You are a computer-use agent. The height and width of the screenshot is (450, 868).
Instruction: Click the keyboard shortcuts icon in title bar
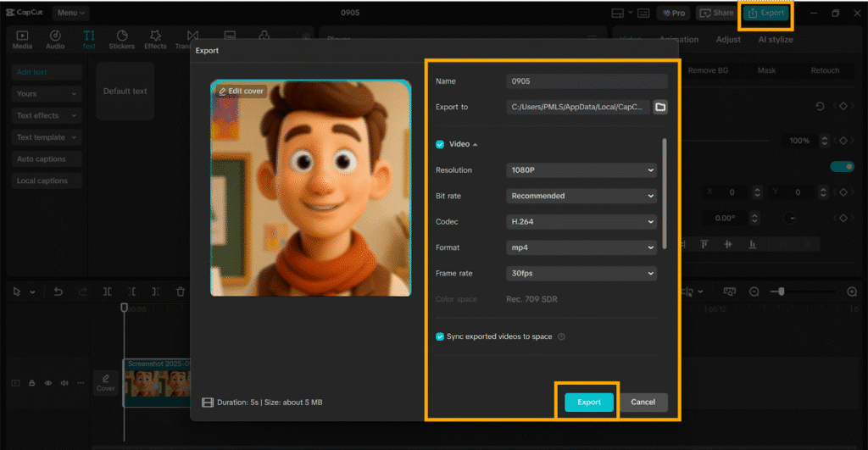(643, 13)
